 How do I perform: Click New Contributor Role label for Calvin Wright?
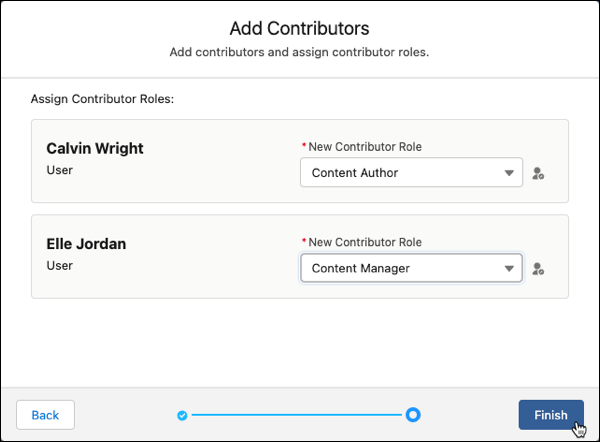pos(365,147)
